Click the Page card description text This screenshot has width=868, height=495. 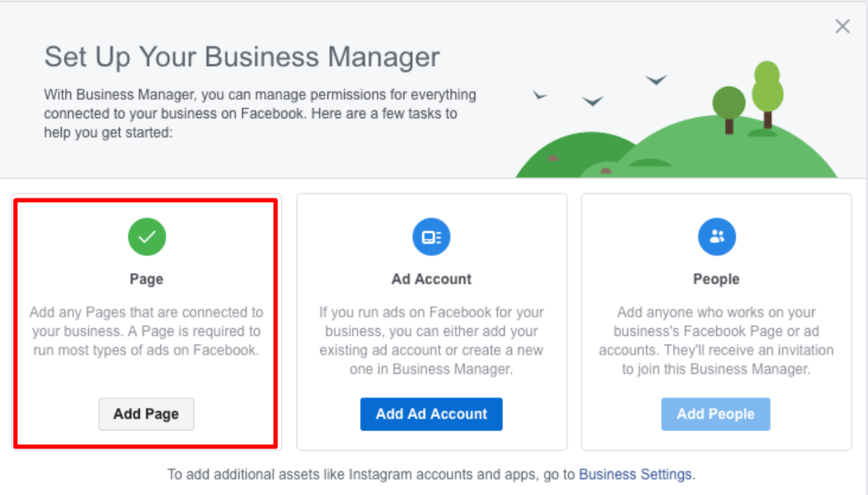[146, 332]
